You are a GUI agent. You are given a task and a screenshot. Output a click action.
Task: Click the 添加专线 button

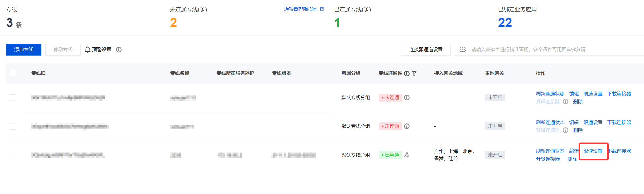(x=24, y=49)
